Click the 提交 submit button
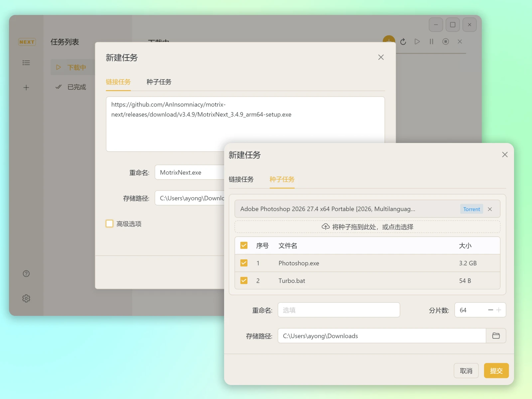The height and width of the screenshot is (399, 532). [496, 371]
